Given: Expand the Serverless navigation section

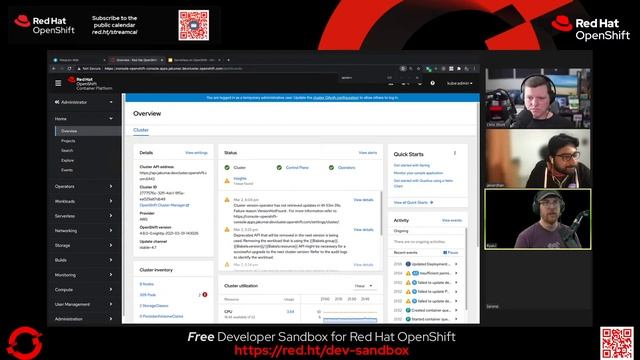Looking at the screenshot, I should coord(84,216).
